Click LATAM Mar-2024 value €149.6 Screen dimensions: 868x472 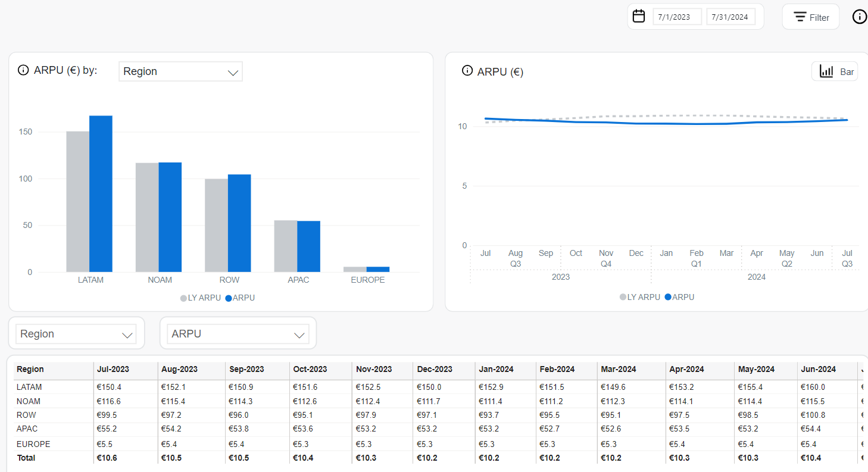coord(612,387)
